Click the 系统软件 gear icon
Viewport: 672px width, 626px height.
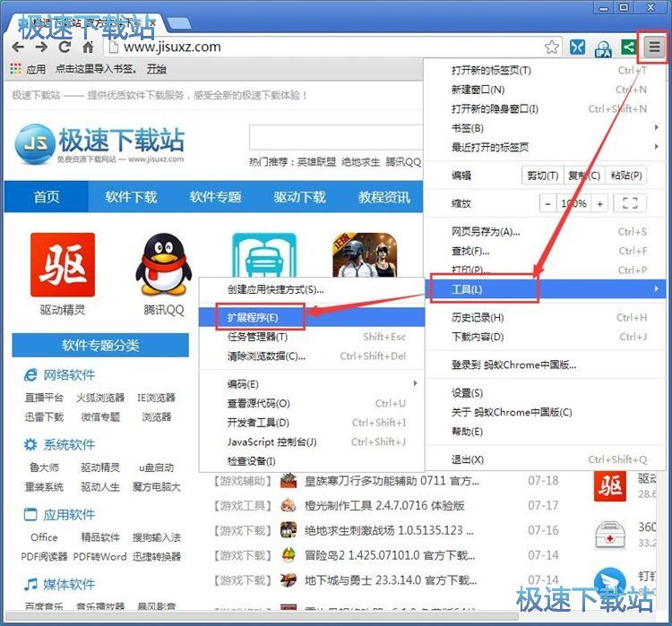coord(30,445)
